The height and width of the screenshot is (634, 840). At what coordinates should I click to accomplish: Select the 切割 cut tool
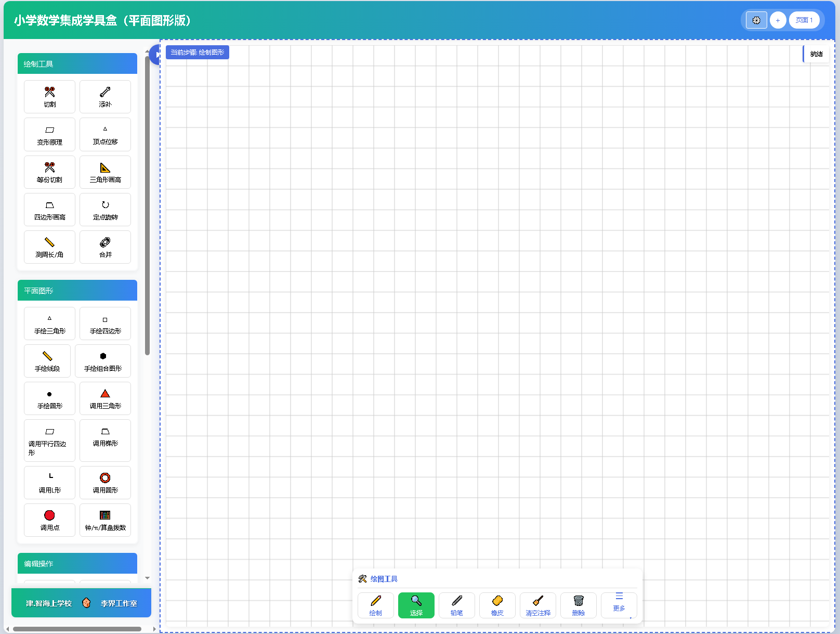[x=49, y=97]
